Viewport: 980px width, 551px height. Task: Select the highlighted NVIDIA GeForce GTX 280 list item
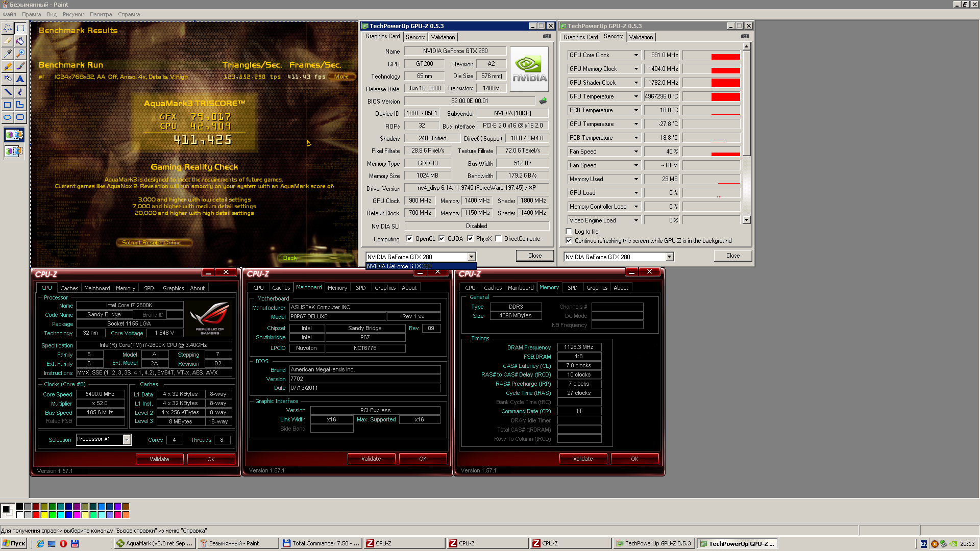coord(421,266)
